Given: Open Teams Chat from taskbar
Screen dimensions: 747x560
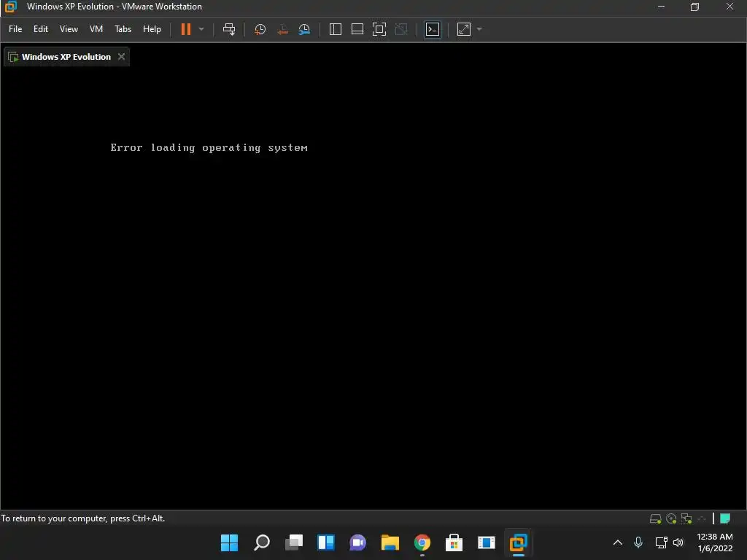Looking at the screenshot, I should pos(357,542).
